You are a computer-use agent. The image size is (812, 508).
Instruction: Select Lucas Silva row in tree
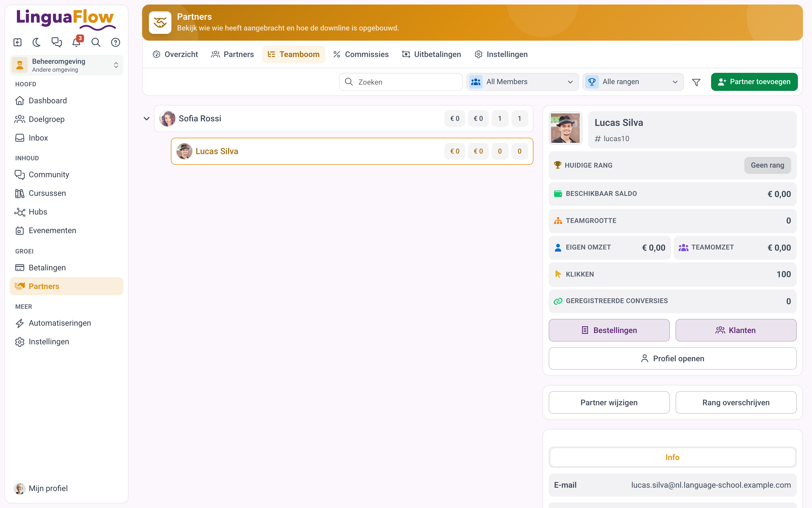tap(352, 151)
